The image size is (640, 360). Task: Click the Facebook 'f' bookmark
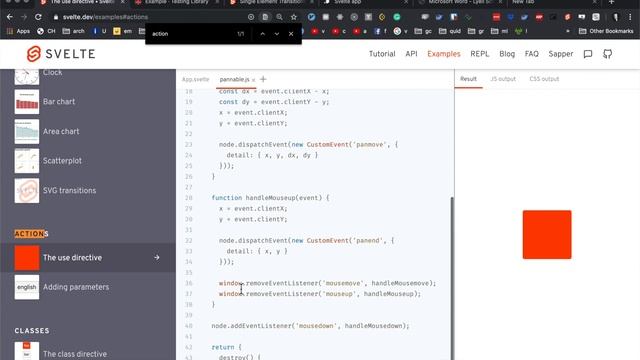click(380, 31)
